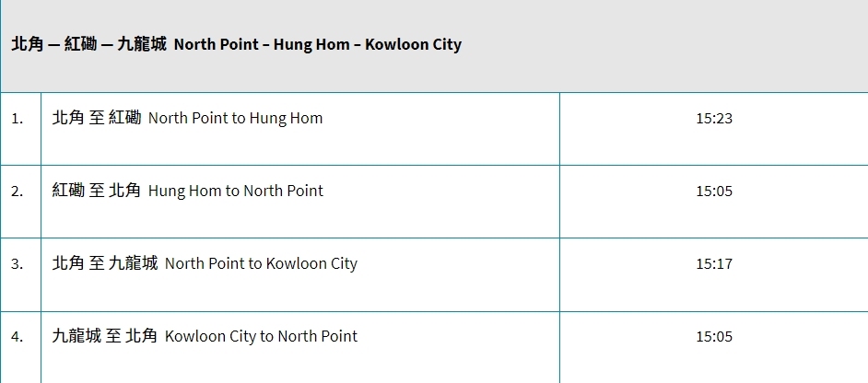Click the 15:05 time for Kowloon City to North Point
Image resolution: width=868 pixels, height=383 pixels.
(714, 337)
